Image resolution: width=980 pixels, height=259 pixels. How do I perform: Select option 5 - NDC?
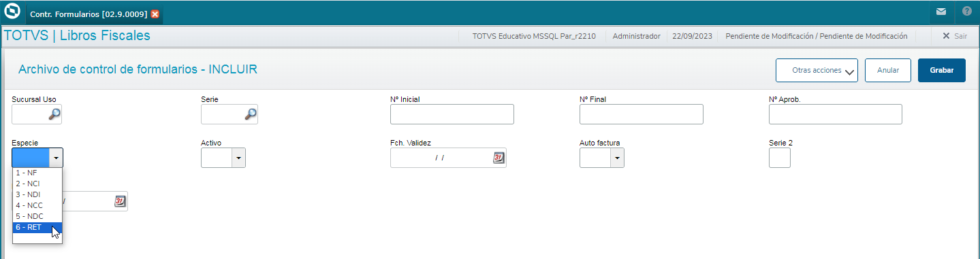(x=37, y=216)
